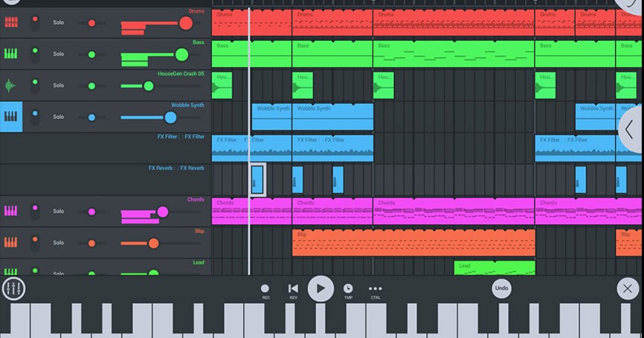Image resolution: width=644 pixels, height=338 pixels.
Task: Solo the Wobble Synth track
Action: point(58,117)
